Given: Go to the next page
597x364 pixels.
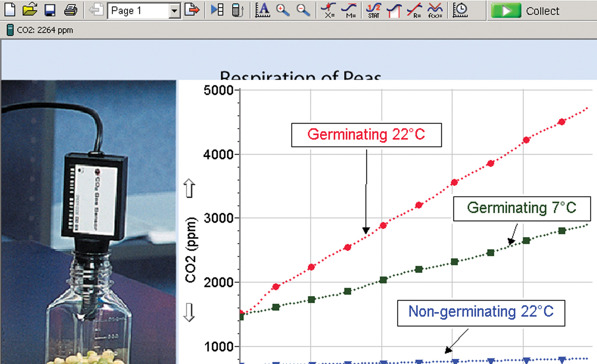Looking at the screenshot, I should coord(192,10).
